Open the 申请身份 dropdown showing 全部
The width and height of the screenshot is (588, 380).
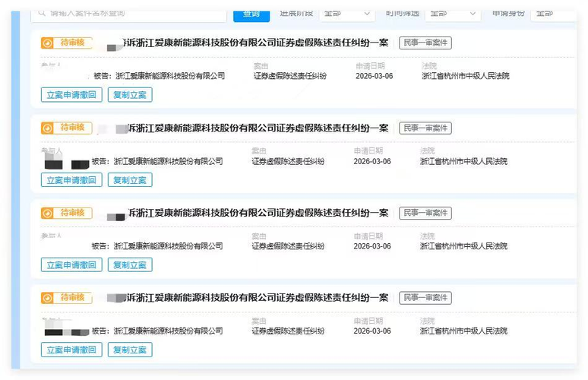pos(555,14)
